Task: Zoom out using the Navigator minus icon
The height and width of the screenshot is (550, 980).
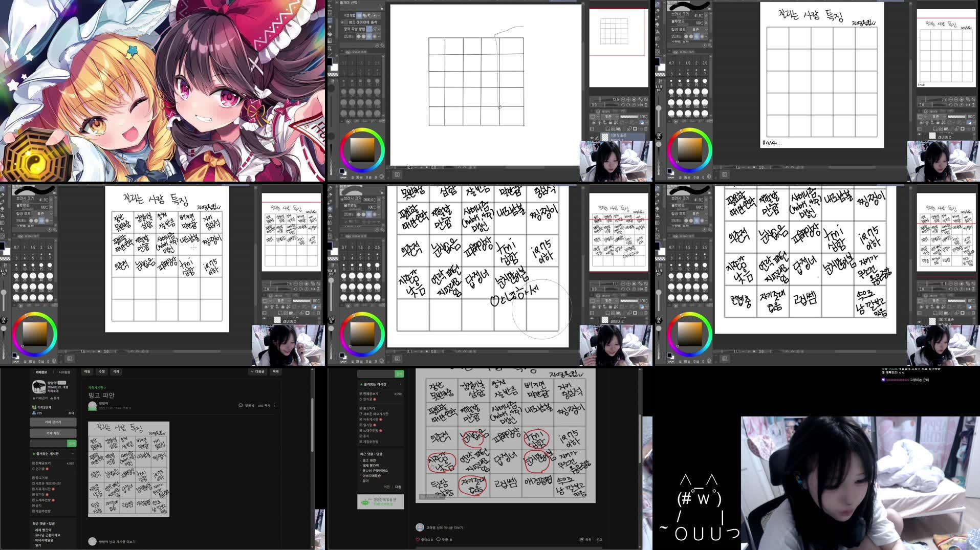Action: [623, 99]
